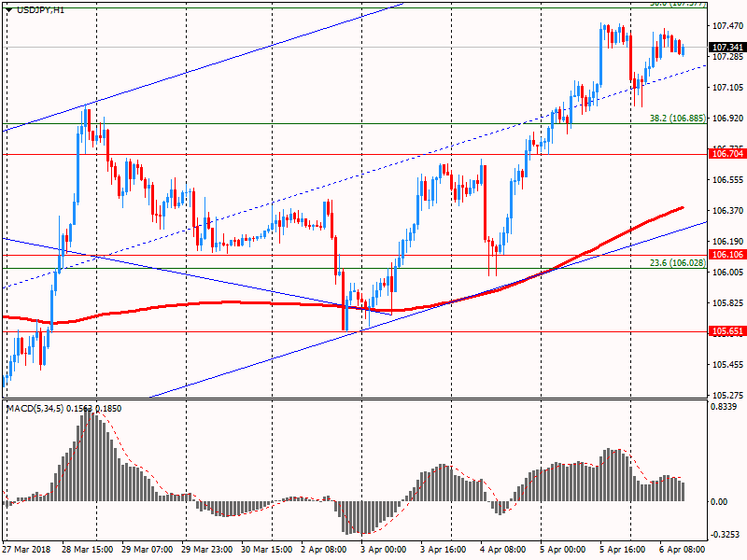The image size is (747, 560).
Task: Select the red level label 105.651
Action: 727,331
